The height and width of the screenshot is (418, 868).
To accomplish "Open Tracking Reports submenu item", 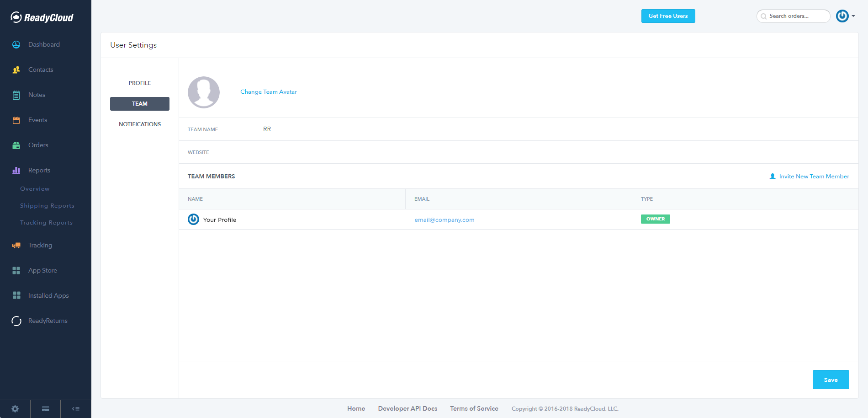I will coord(46,223).
